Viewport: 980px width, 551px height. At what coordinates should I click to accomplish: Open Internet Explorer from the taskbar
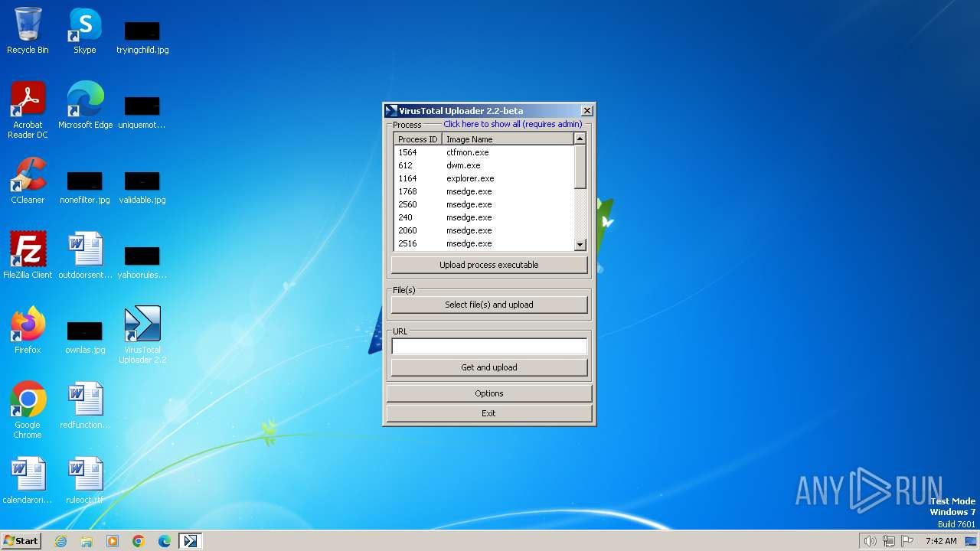pos(61,541)
